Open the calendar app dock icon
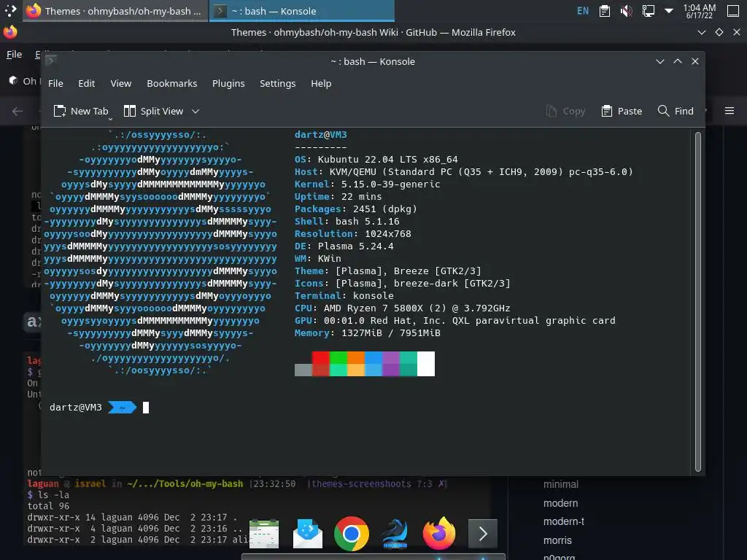Screen dimensions: 747x560 tap(264, 534)
